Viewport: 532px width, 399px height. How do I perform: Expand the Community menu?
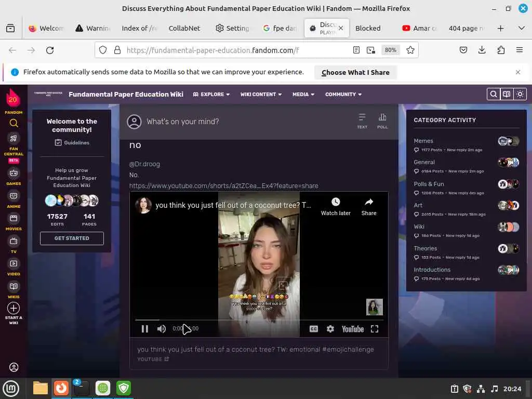(343, 95)
